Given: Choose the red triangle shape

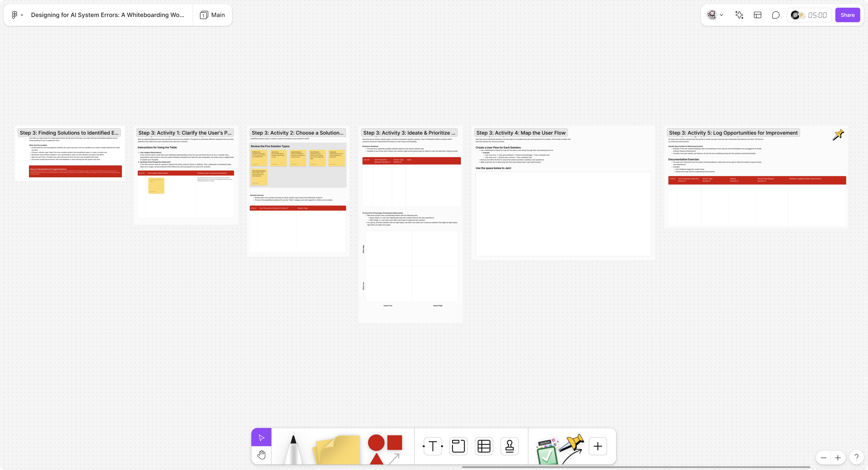Looking at the screenshot, I should [x=376, y=459].
